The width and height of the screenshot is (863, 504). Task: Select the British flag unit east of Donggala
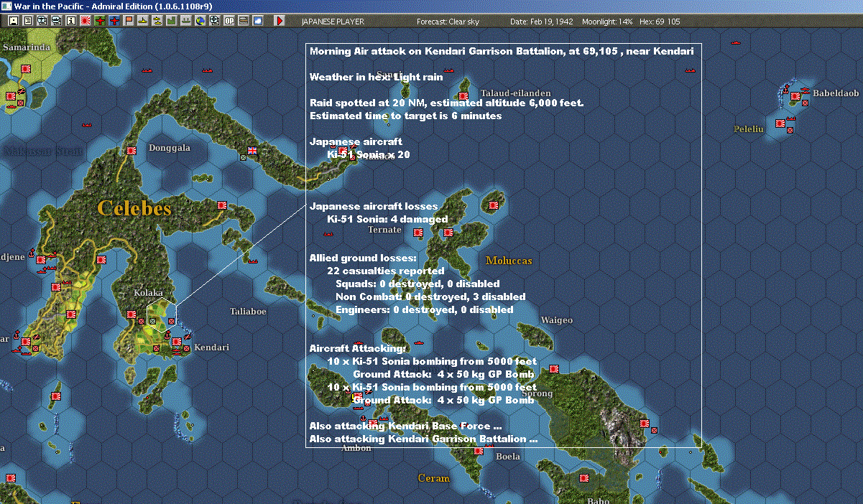pos(251,151)
